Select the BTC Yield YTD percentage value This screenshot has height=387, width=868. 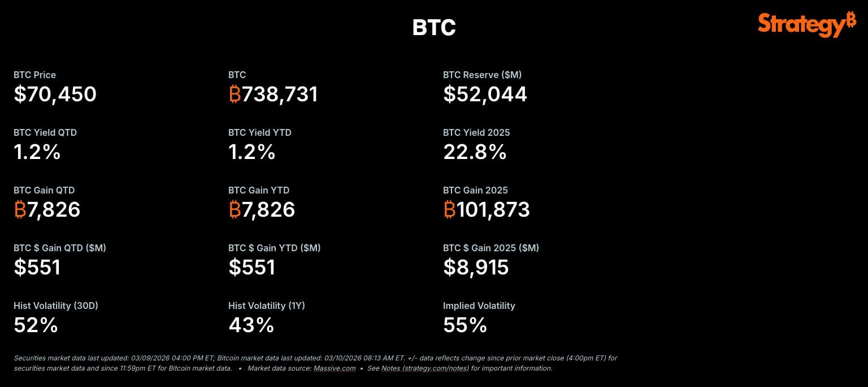(x=251, y=152)
